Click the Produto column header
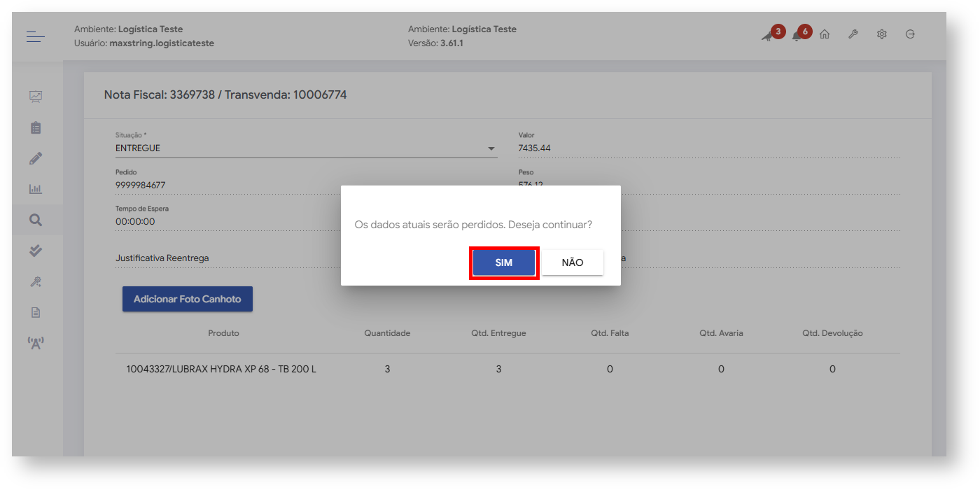Viewport: 980px width, 490px height. coord(223,333)
